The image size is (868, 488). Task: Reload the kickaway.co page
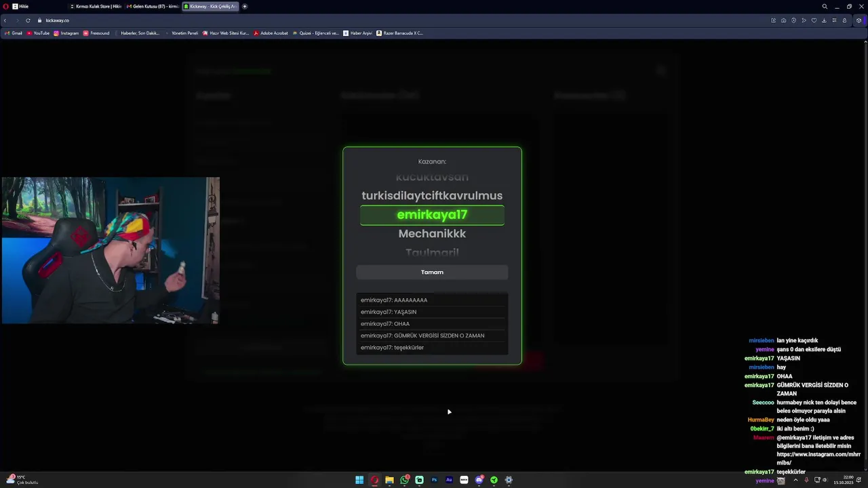click(x=28, y=20)
